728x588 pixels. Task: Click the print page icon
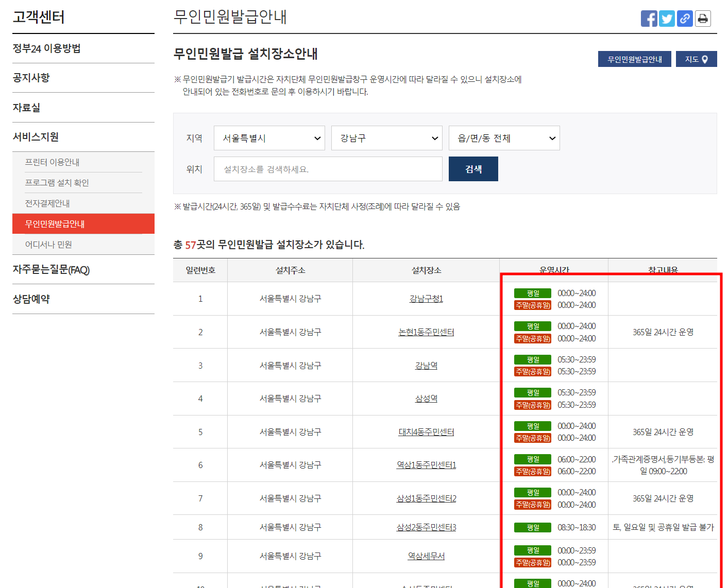[703, 19]
